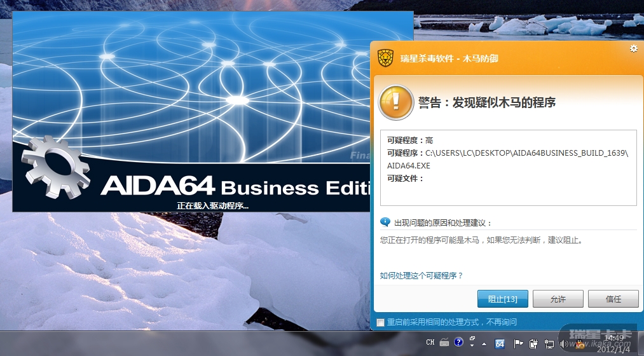Open the network tray icon
This screenshot has width=644, height=356.
[549, 343]
